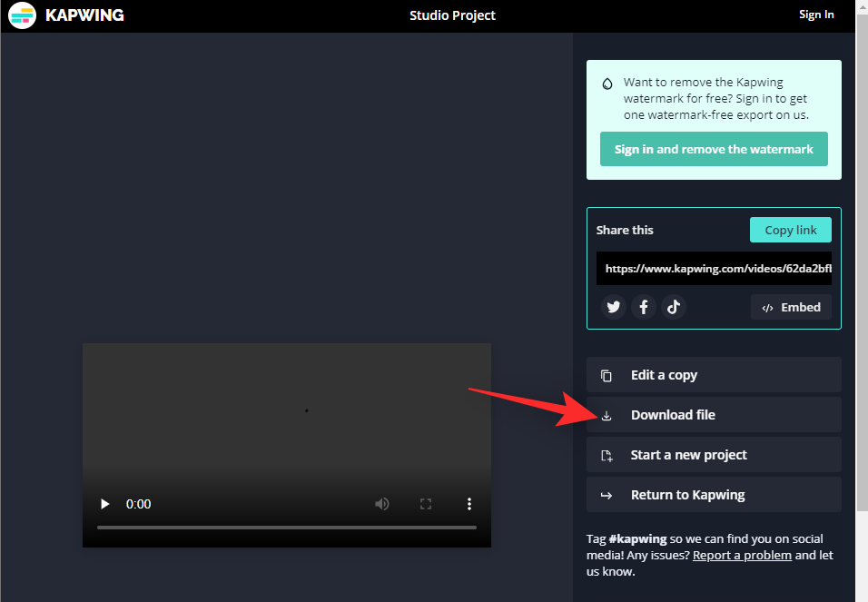Click the KAPWING wordmark in header
The width and height of the screenshot is (868, 602).
[x=84, y=15]
